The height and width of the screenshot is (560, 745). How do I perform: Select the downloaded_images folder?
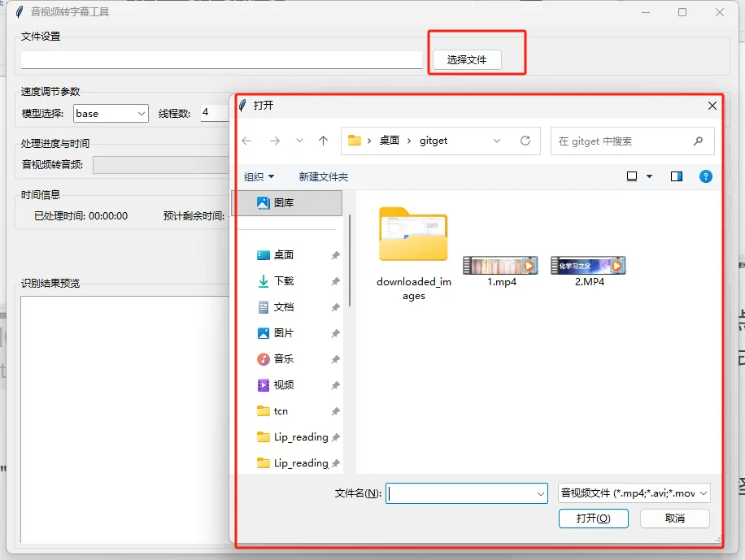[413, 253]
